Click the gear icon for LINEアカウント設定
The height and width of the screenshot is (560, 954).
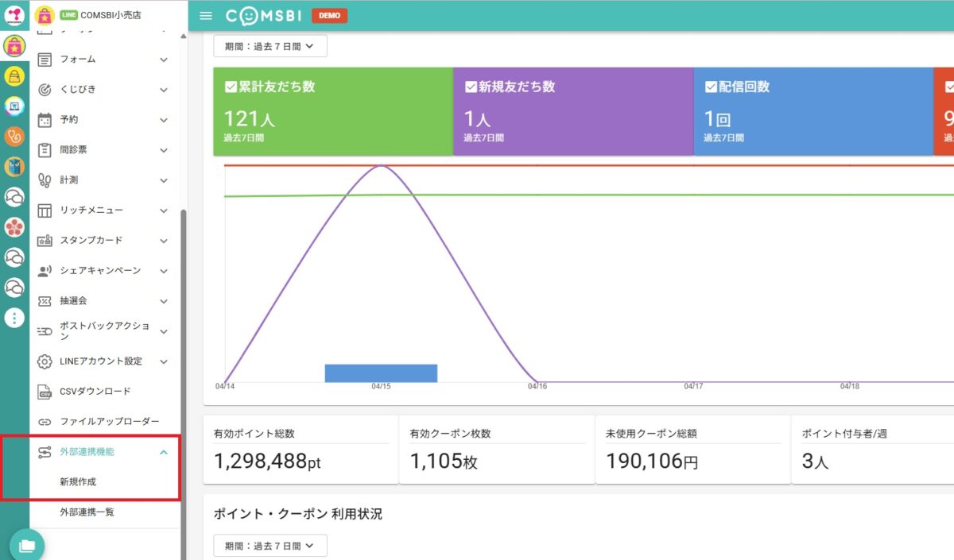click(45, 361)
